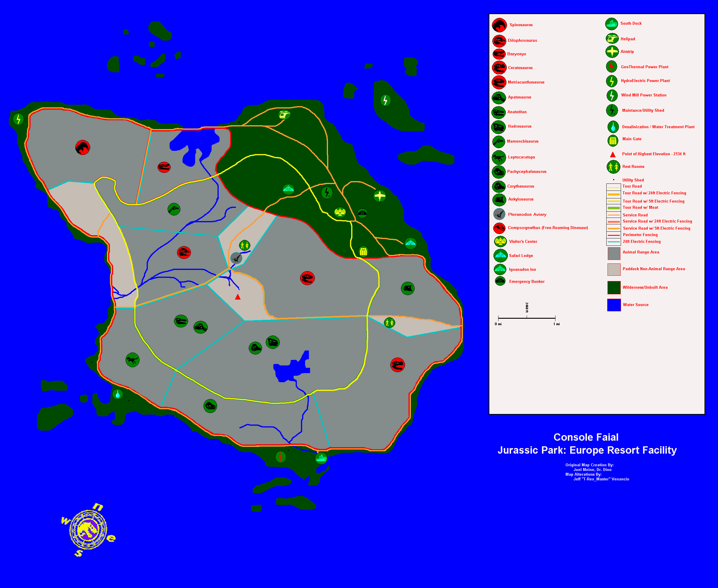Click the Spinosaurus icon in the legend
Viewport: 718px width, 588px height.
tap(499, 25)
